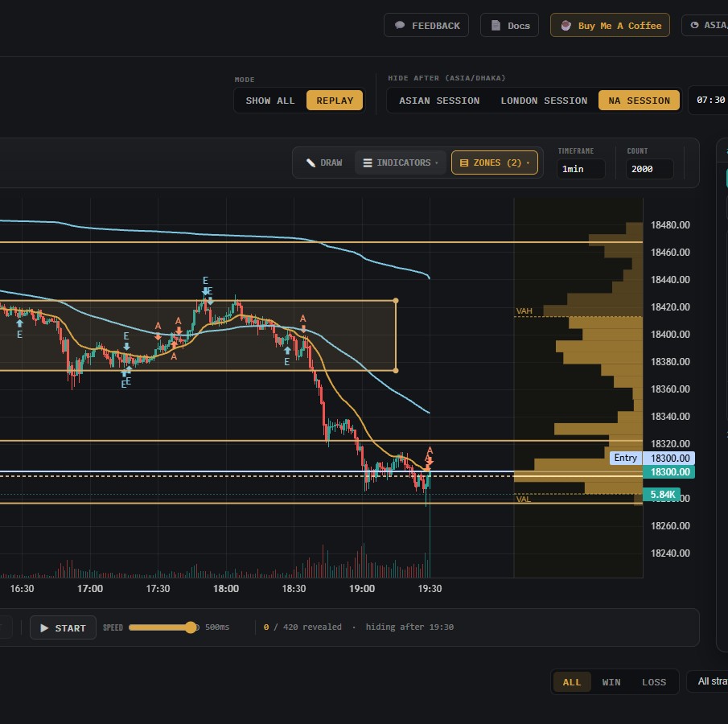Screen dimensions: 728x724
Task: Click the feedback speech bubble icon
Action: point(399,26)
